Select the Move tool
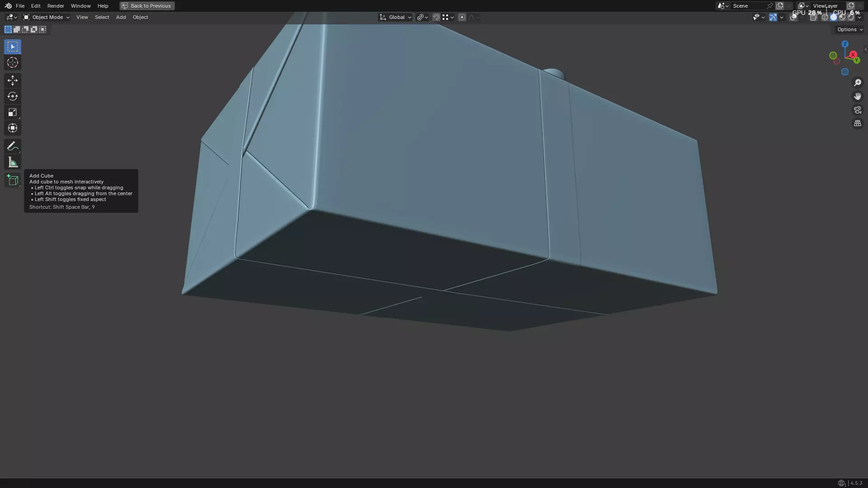The width and height of the screenshot is (868, 488). (13, 80)
